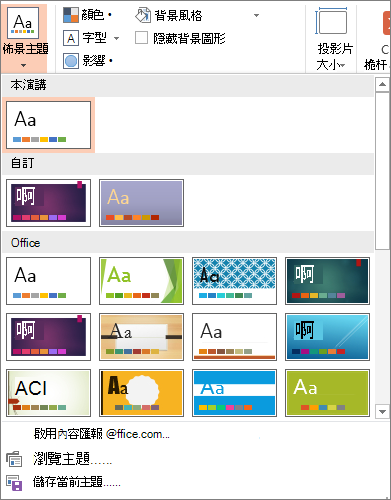Click the slide size rectangle icon
Viewport: 391px width, 500px height.
point(331,21)
